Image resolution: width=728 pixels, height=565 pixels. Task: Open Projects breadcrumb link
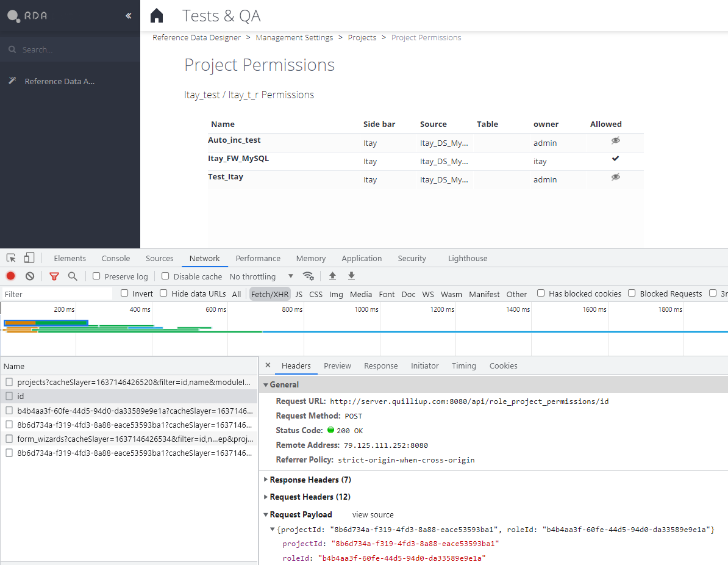click(362, 38)
